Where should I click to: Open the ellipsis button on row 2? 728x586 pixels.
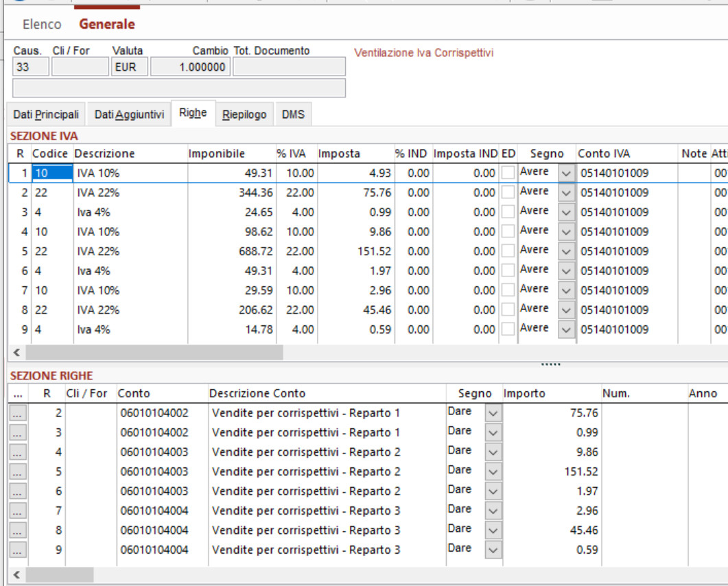(x=18, y=413)
